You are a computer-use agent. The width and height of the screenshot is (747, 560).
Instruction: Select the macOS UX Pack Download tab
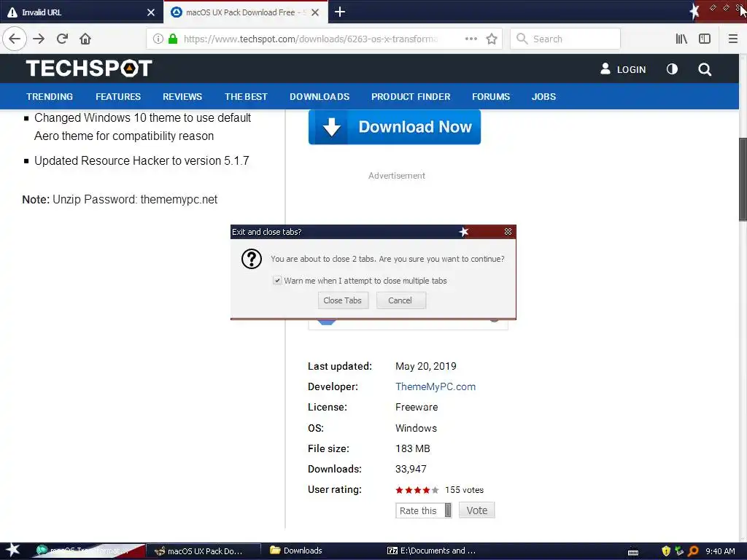click(239, 12)
